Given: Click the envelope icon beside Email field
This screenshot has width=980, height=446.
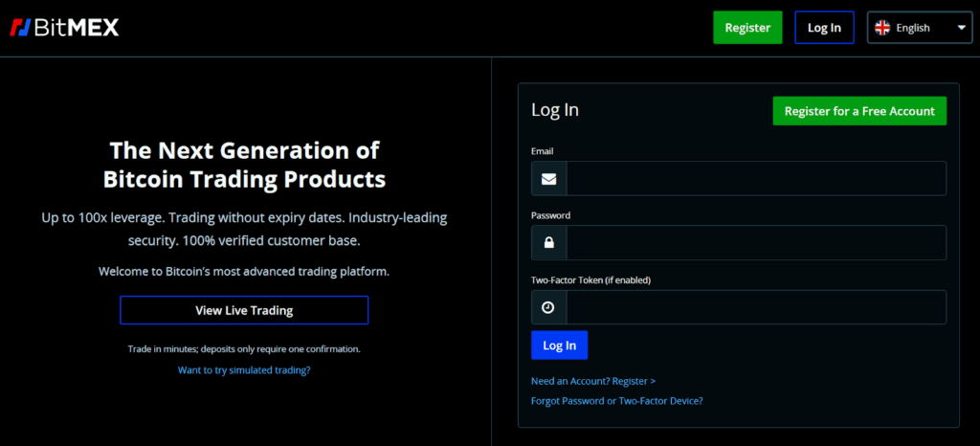Looking at the screenshot, I should pyautogui.click(x=548, y=179).
